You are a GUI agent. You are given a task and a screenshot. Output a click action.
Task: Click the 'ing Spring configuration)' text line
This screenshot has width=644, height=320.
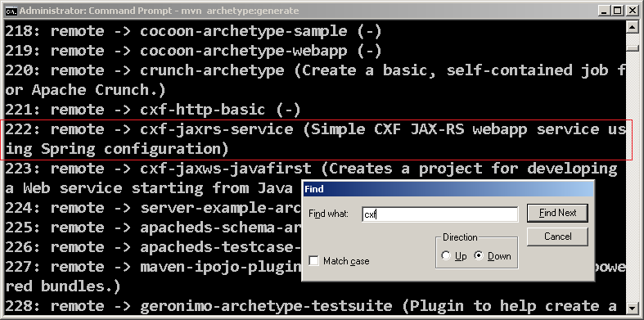coord(117,149)
